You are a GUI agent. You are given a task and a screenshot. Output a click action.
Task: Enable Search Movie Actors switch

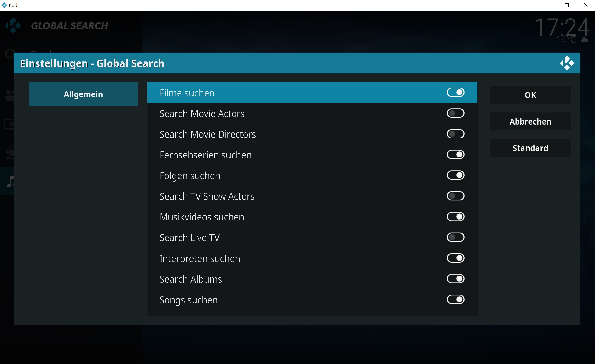[455, 113]
